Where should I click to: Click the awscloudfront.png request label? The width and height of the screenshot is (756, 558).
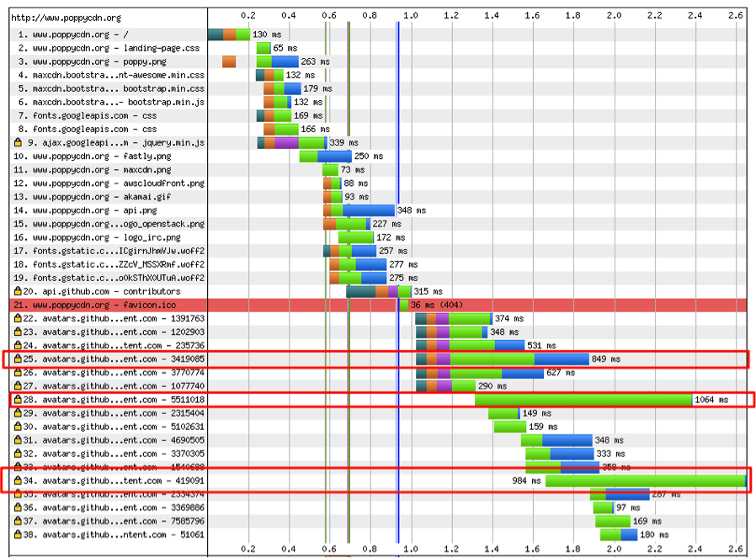click(x=109, y=183)
